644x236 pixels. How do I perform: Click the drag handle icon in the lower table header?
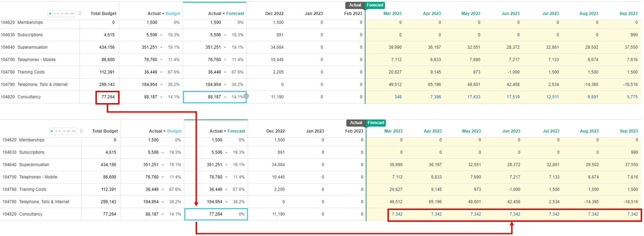[81, 131]
